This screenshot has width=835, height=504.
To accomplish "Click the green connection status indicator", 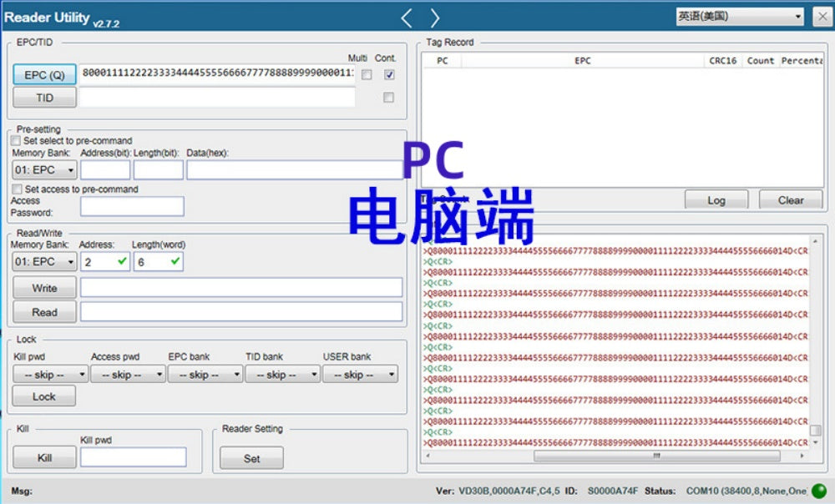I will [818, 491].
